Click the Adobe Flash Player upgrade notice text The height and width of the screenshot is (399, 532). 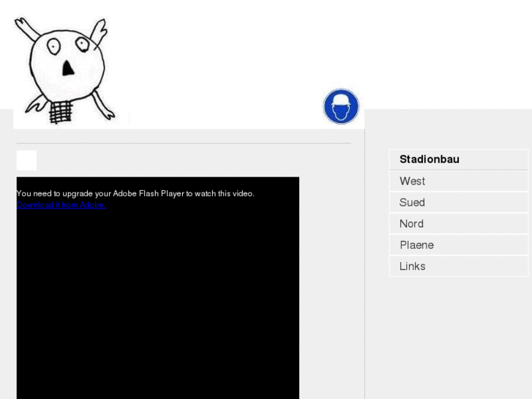click(135, 193)
